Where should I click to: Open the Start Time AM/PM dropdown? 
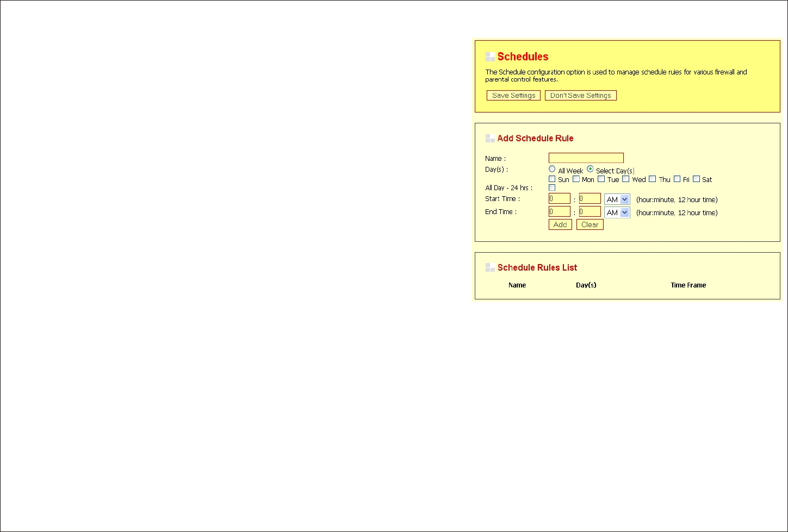pos(617,199)
